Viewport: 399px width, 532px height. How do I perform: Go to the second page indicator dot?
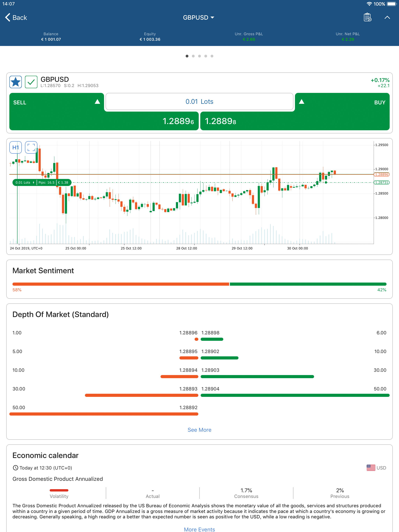click(193, 56)
